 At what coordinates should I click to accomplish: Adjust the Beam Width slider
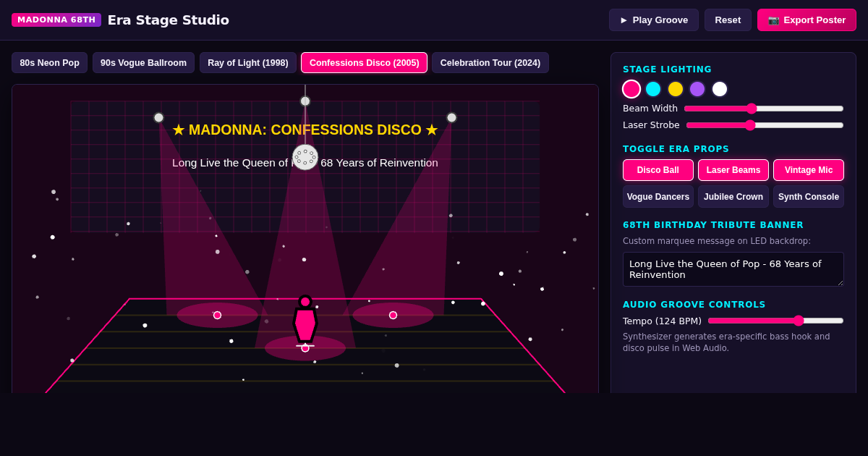click(764, 109)
